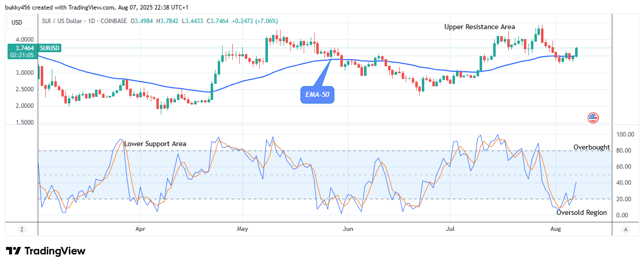Click the Jun date axis label
The image size is (644, 266).
[347, 229]
